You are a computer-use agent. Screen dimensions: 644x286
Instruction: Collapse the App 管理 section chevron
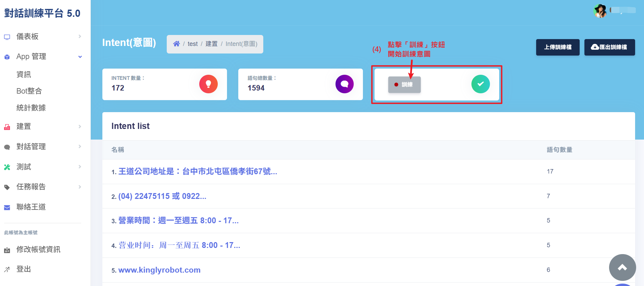click(80, 57)
